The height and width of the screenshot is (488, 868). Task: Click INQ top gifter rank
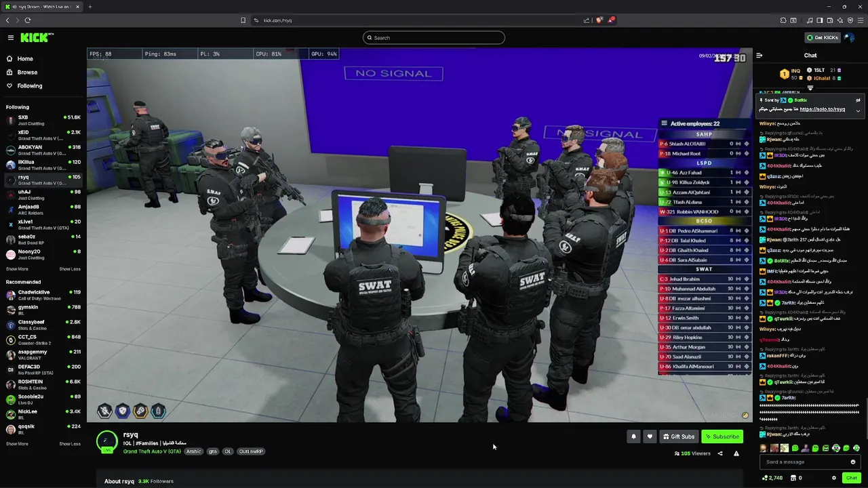[x=790, y=74]
